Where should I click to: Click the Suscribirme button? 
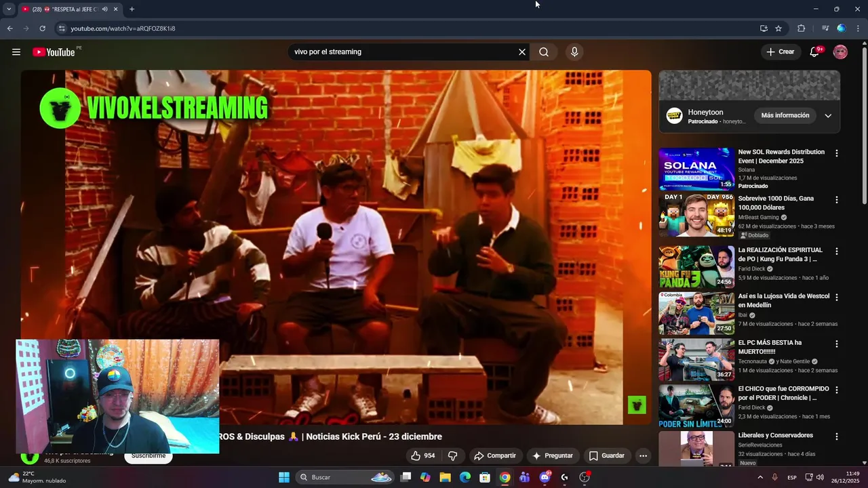148,456
